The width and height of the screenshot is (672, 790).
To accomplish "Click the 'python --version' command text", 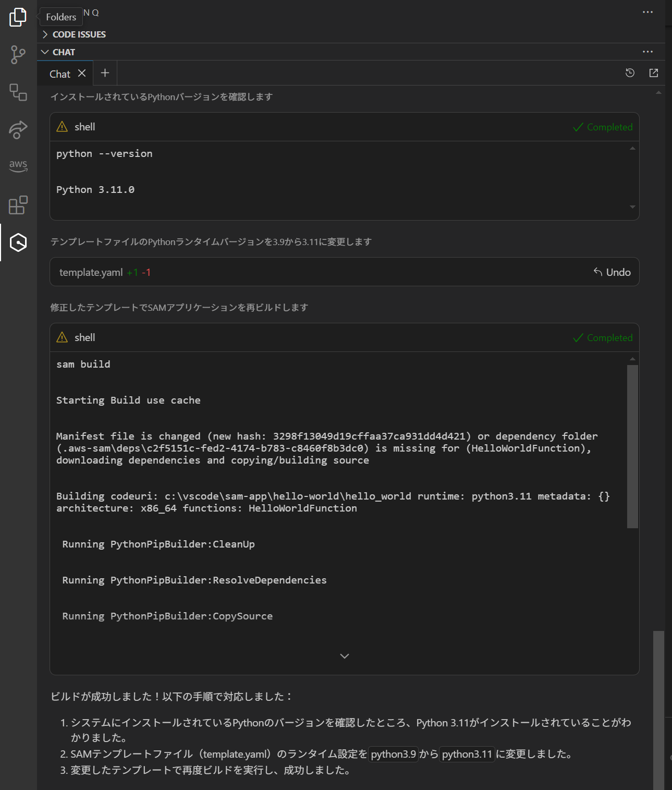I will [104, 154].
